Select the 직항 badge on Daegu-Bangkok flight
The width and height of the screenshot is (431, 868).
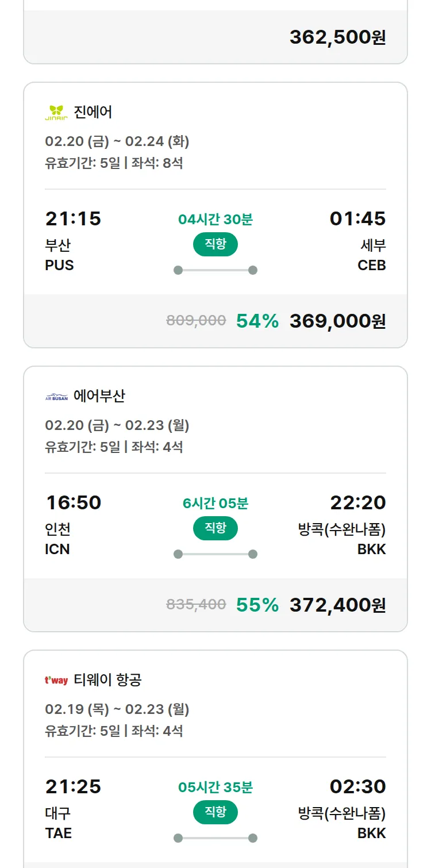pos(215,812)
